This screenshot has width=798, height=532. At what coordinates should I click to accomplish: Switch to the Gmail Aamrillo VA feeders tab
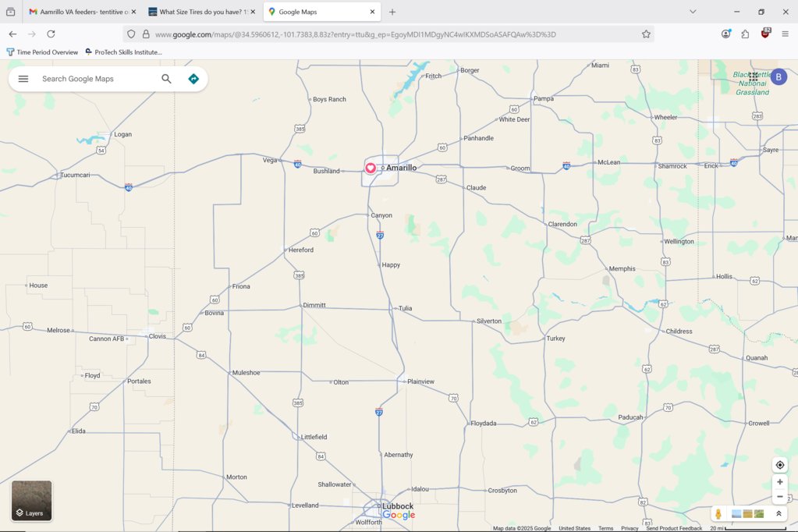coord(83,12)
